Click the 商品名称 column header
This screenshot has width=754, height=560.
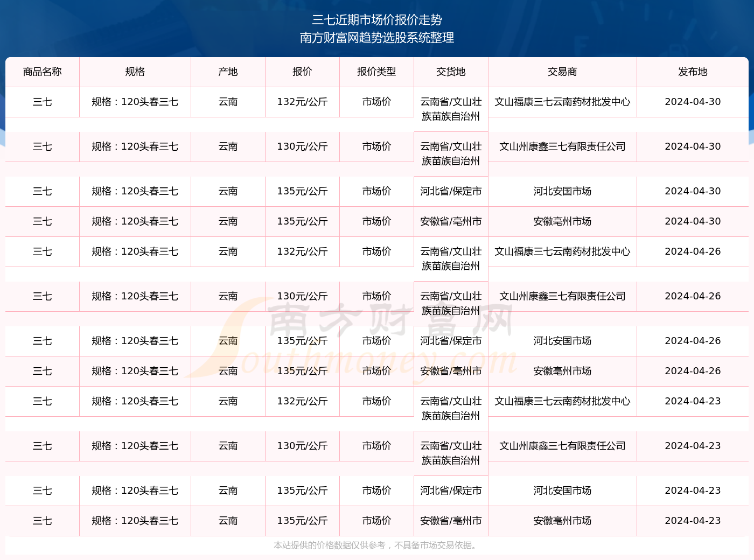click(x=42, y=71)
